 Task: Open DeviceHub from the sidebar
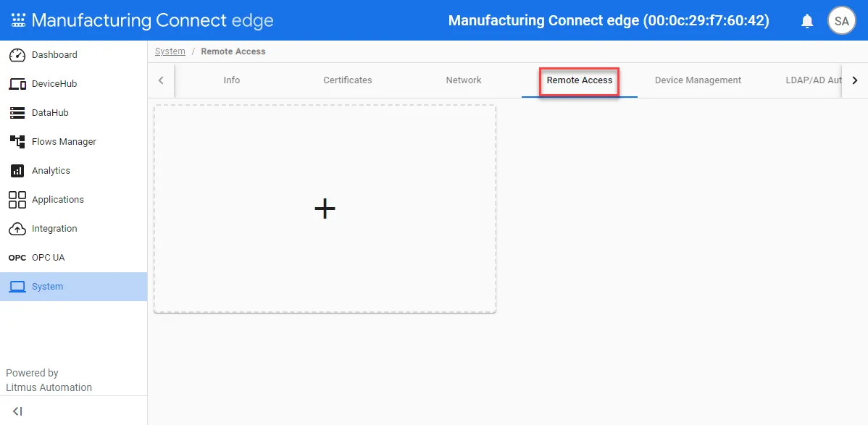[74, 84]
